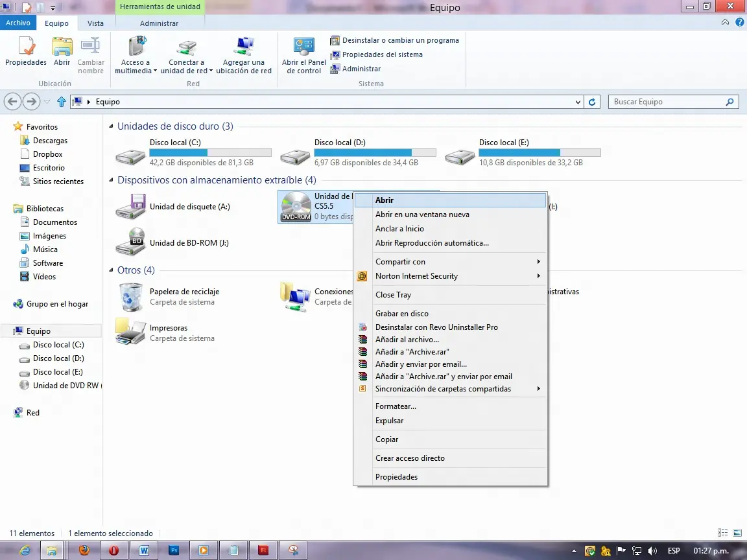
Task: Switch to large icons view layout
Action: [737, 533]
